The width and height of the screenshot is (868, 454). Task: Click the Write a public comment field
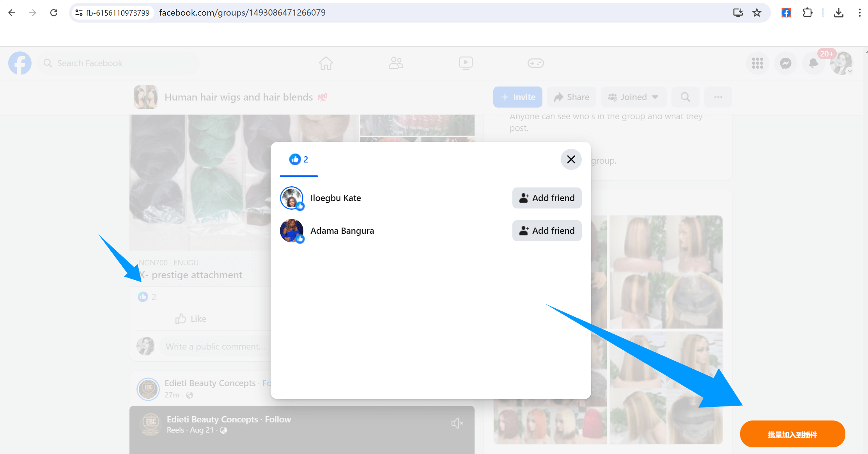[215, 346]
